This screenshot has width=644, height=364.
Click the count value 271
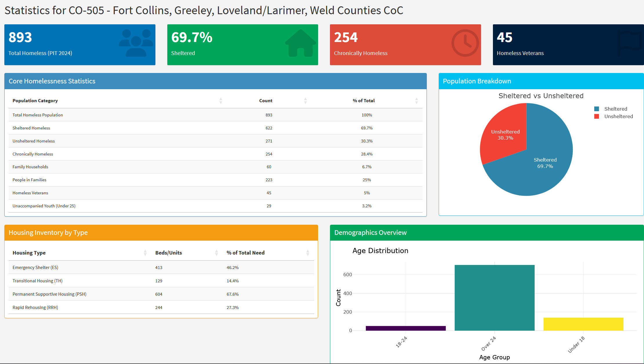point(269,141)
